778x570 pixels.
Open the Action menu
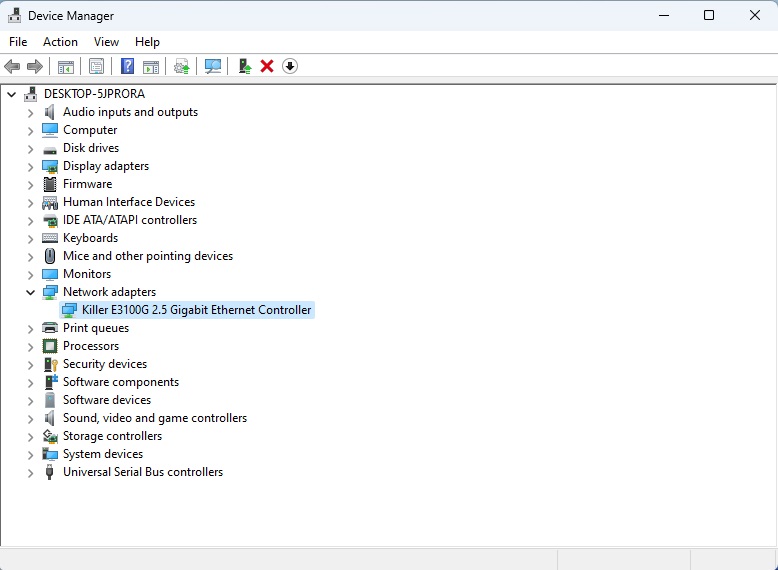(60, 42)
